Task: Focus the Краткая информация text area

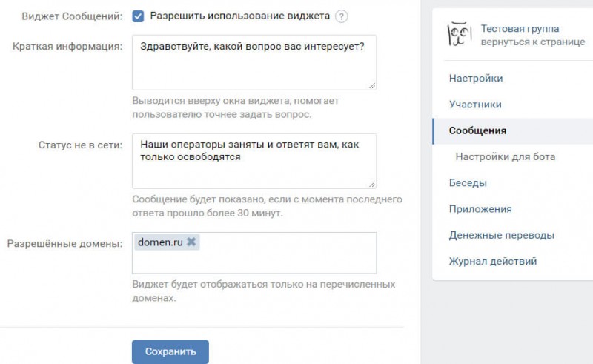Action: tap(254, 62)
